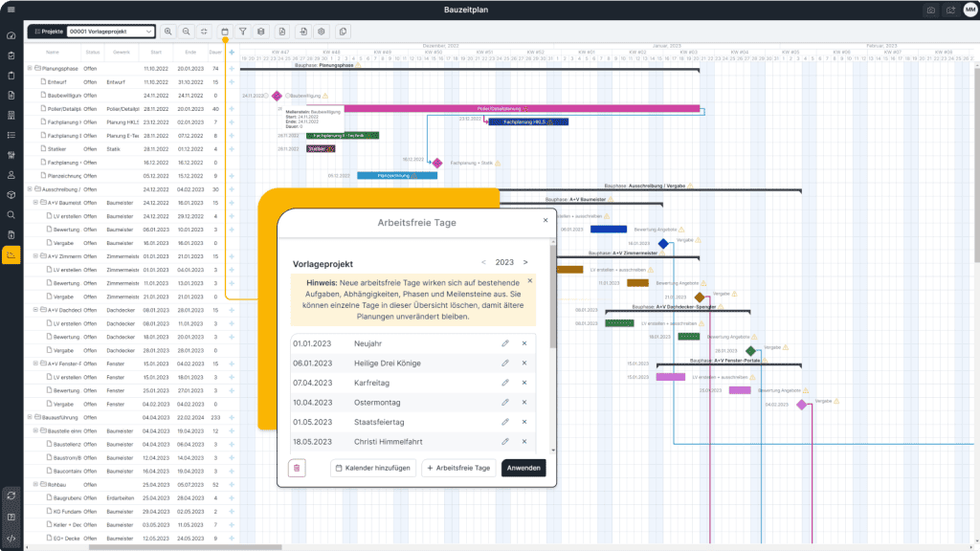
Task: Open the filter funnel tool
Action: click(x=243, y=32)
